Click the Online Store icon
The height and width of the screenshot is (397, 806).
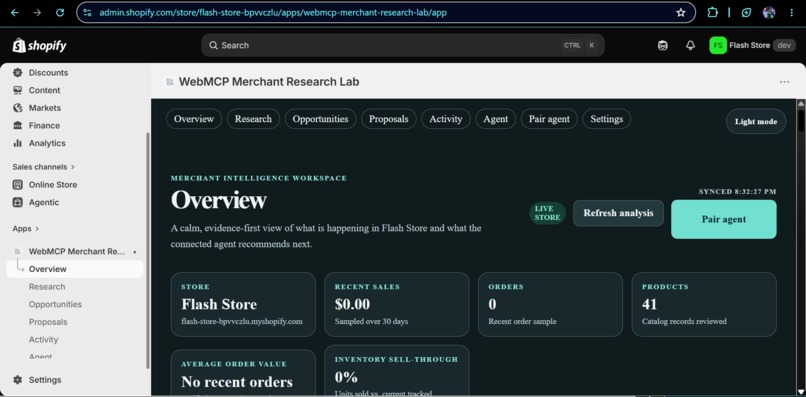[x=17, y=185]
